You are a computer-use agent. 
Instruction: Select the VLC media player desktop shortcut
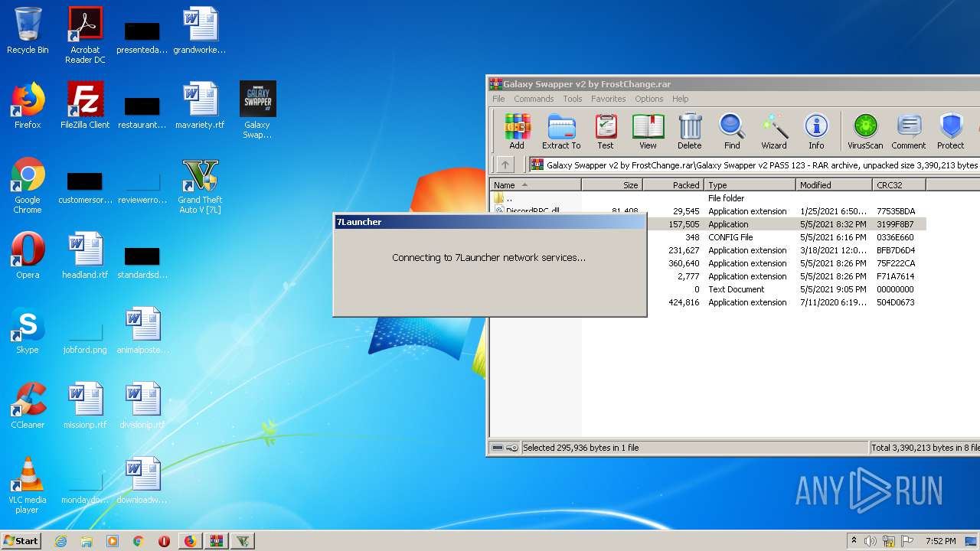pos(28,485)
